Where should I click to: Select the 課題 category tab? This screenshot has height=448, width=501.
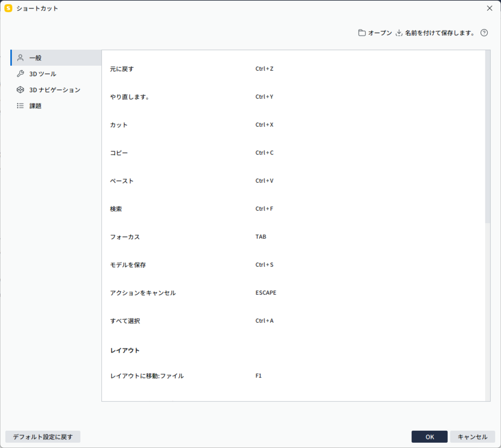pyautogui.click(x=35, y=106)
